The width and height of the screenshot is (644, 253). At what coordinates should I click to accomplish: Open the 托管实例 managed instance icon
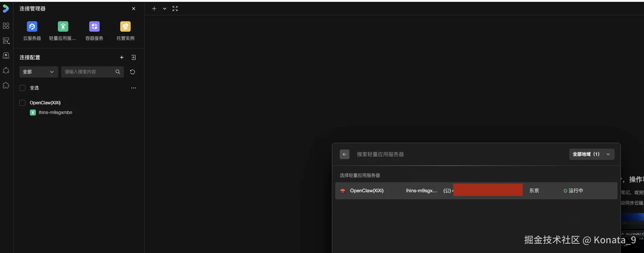point(125,26)
